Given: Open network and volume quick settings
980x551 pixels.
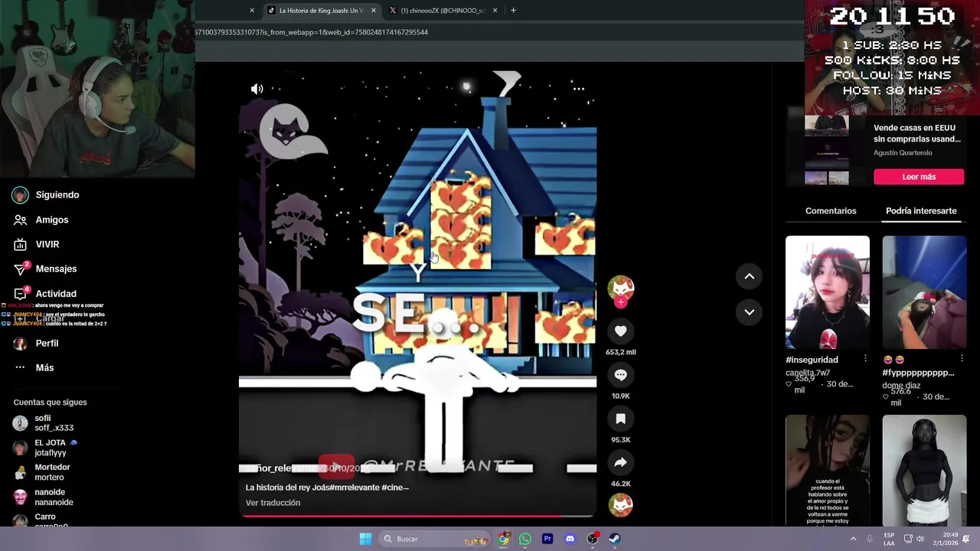Looking at the screenshot, I should 913,539.
